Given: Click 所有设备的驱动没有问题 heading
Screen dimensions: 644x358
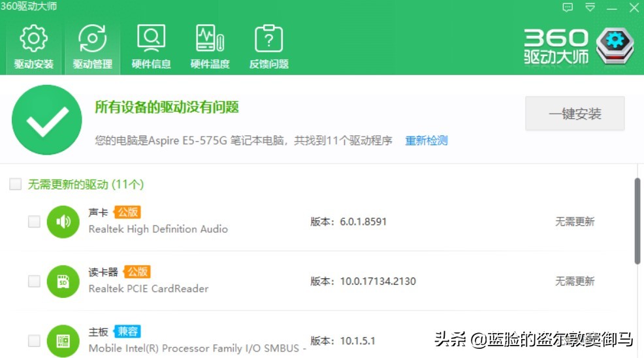Looking at the screenshot, I should 167,107.
